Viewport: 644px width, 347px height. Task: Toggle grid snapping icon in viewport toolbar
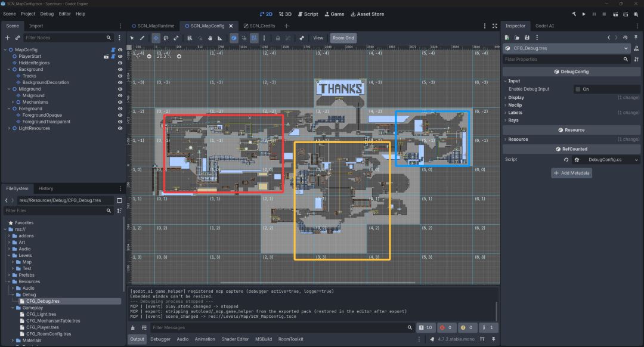point(254,38)
